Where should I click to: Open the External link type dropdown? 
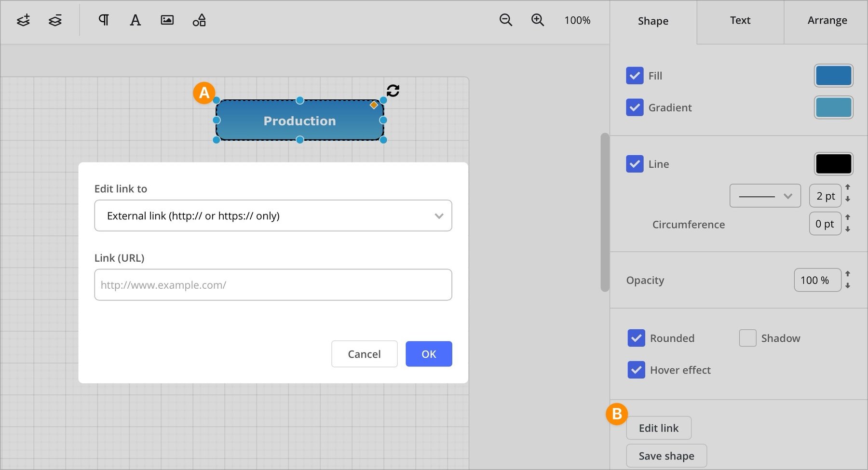273,215
